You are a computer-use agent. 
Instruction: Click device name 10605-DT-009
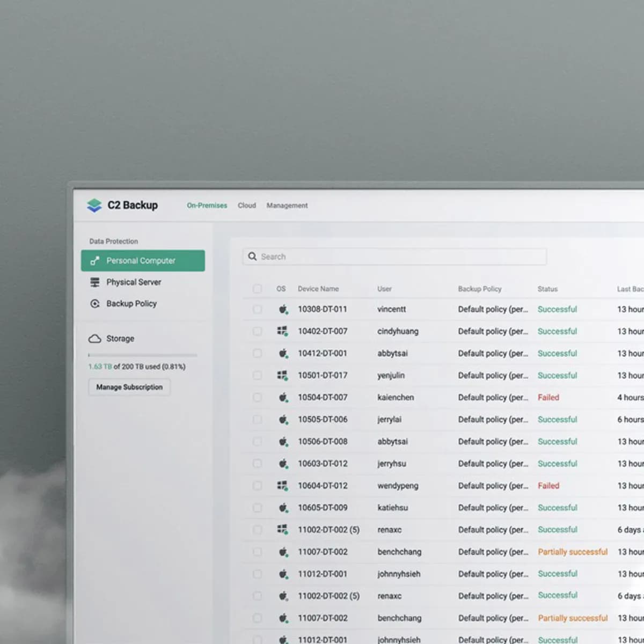[323, 508]
